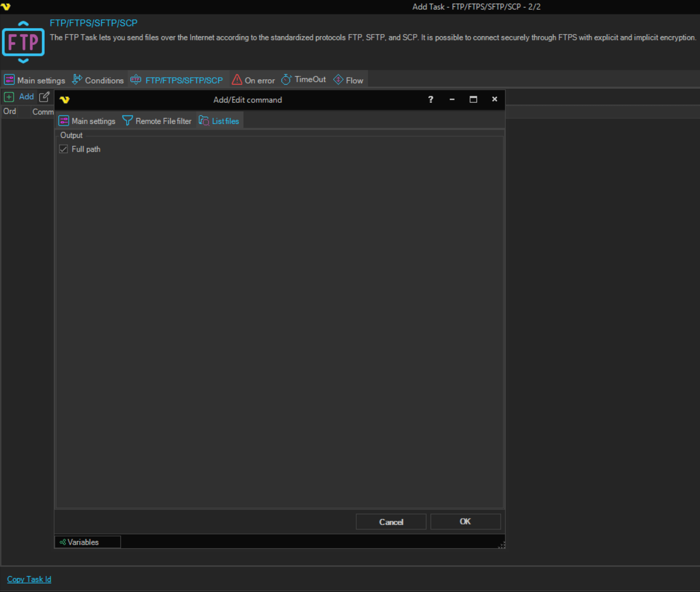This screenshot has height=592, width=700.
Task: Click the TimeOut stopwatch icon
Action: click(286, 80)
